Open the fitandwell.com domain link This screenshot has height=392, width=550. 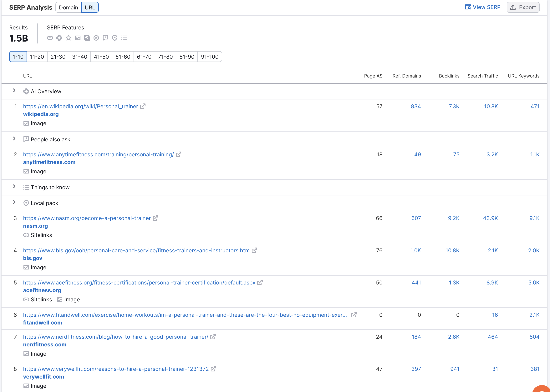[43, 323]
